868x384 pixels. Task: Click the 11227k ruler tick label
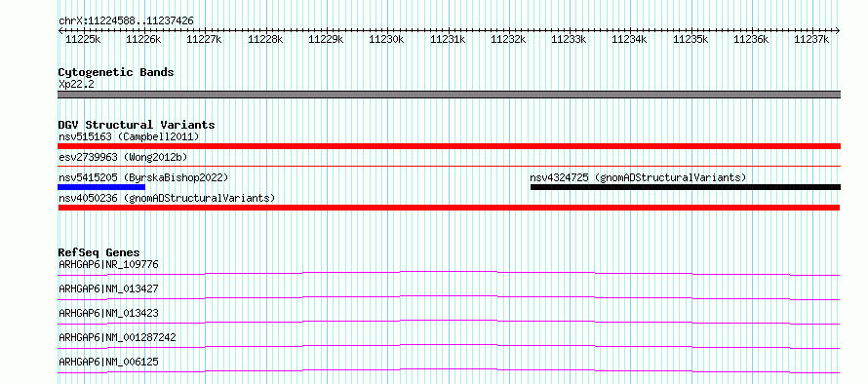coord(204,39)
